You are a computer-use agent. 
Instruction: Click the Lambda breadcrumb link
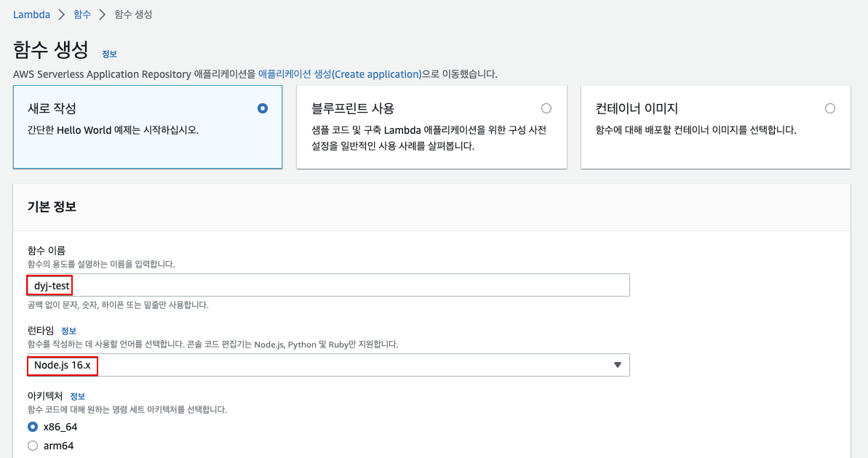point(31,15)
